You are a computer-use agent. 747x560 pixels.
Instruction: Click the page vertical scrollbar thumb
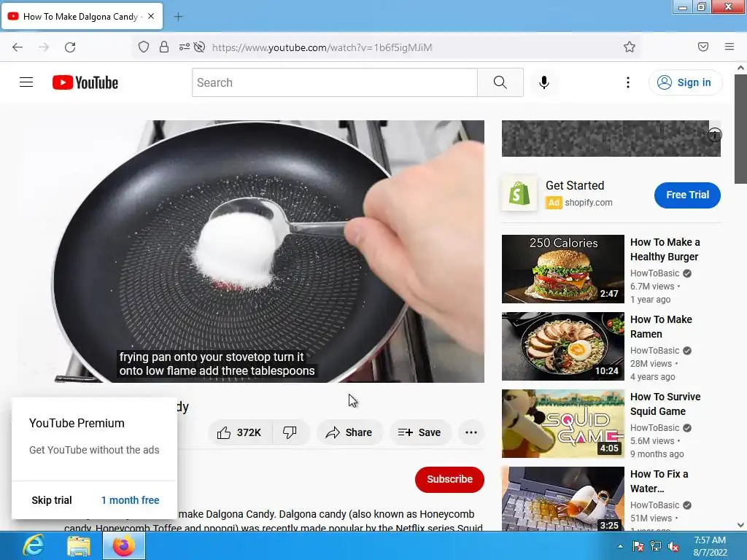coord(740,128)
